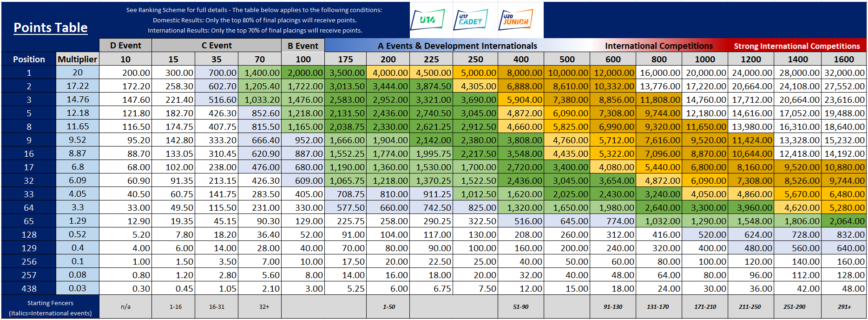868x320 pixels.
Task: Click the 1-50 starting fencers cell
Action: coord(389,307)
